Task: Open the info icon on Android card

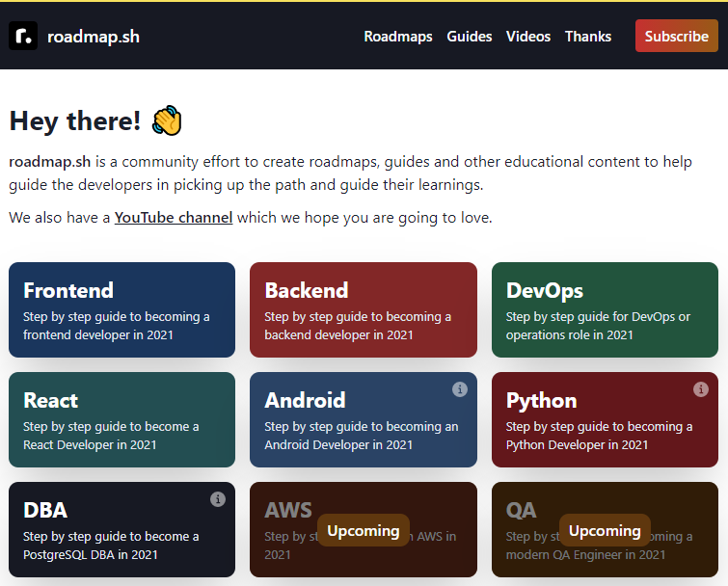Action: pos(460,389)
